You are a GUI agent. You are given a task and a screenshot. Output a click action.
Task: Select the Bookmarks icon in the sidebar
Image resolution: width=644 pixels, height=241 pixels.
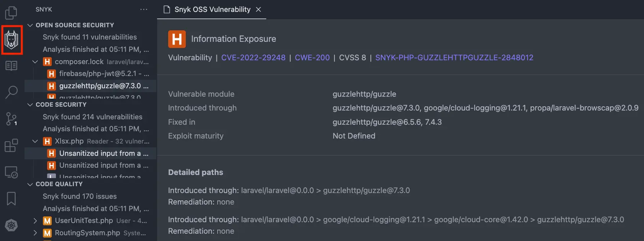click(11, 199)
